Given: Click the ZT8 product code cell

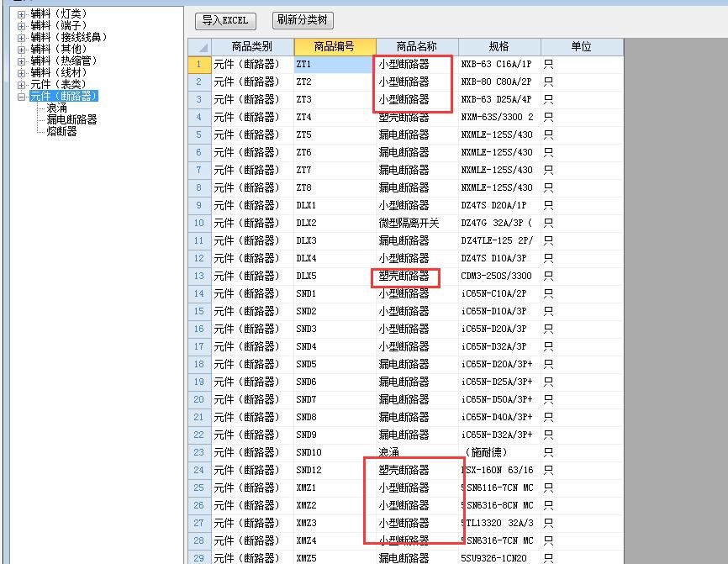Looking at the screenshot, I should [x=335, y=187].
